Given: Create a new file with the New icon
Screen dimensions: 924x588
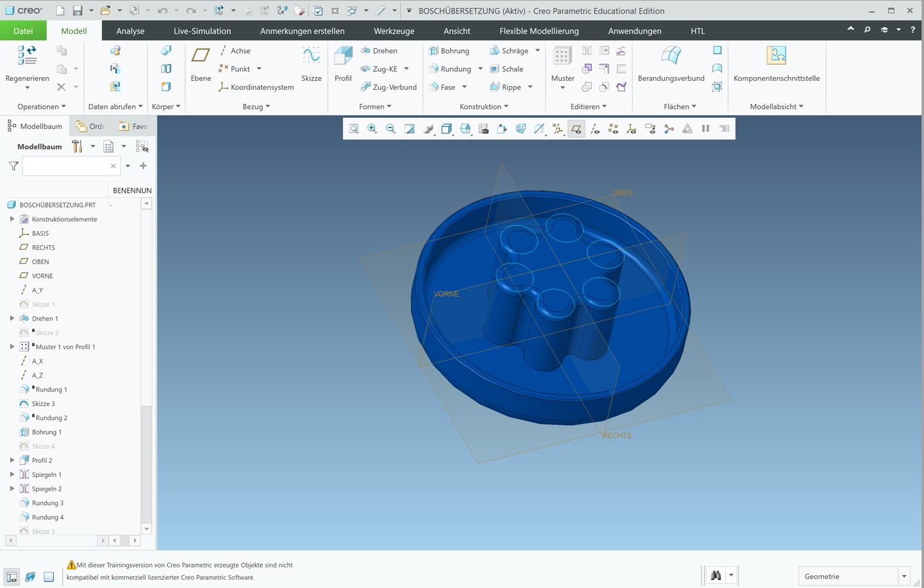Looking at the screenshot, I should click(x=60, y=11).
